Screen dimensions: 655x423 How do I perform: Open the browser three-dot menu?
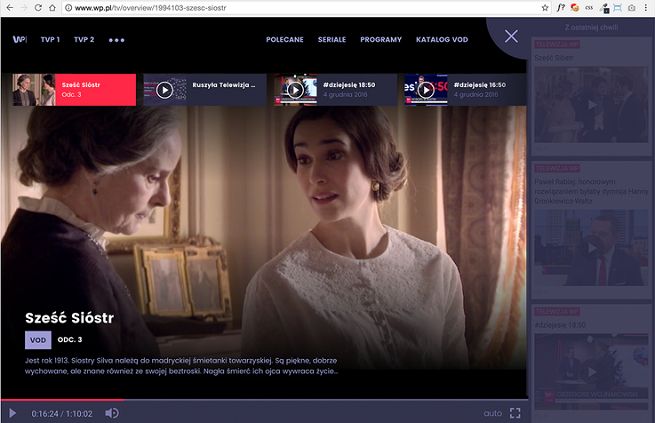[646, 8]
